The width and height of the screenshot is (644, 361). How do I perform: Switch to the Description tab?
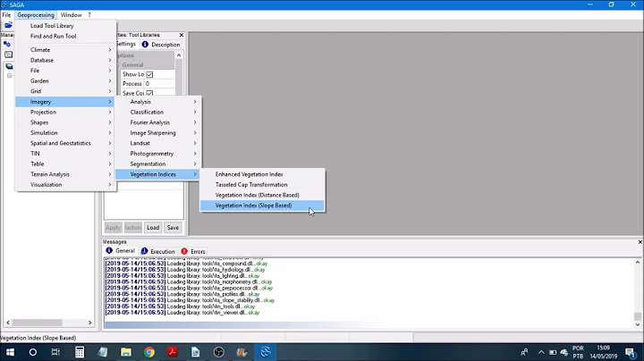click(161, 45)
